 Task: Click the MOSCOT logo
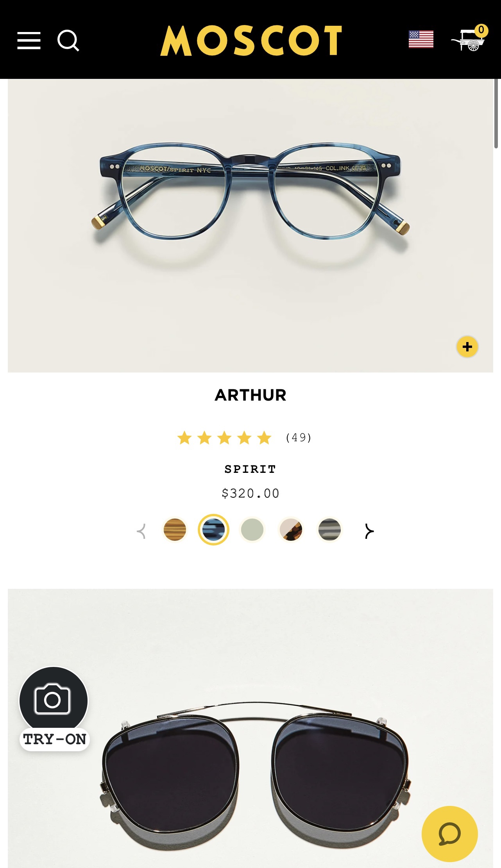[x=251, y=41]
